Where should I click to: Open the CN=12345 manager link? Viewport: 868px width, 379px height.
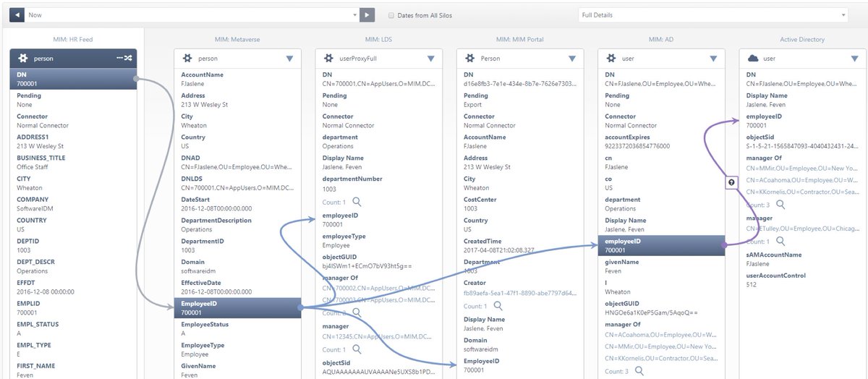(378, 336)
